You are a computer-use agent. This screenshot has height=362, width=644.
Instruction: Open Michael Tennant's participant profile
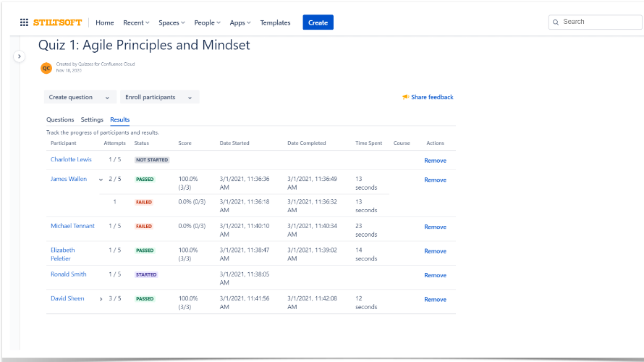(72, 226)
